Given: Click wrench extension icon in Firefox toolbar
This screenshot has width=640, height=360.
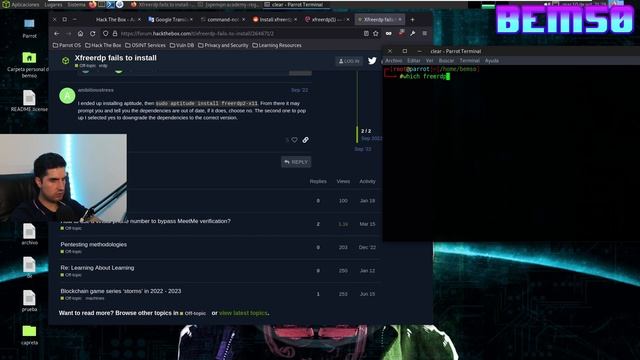Looking at the screenshot, I should point(413,33).
